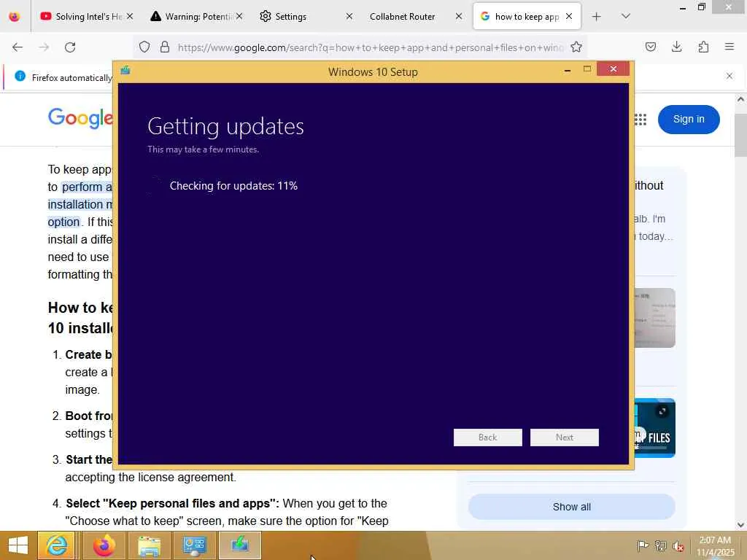Open the Pocket save icon
Image resolution: width=747 pixels, height=560 pixels.
pos(651,47)
